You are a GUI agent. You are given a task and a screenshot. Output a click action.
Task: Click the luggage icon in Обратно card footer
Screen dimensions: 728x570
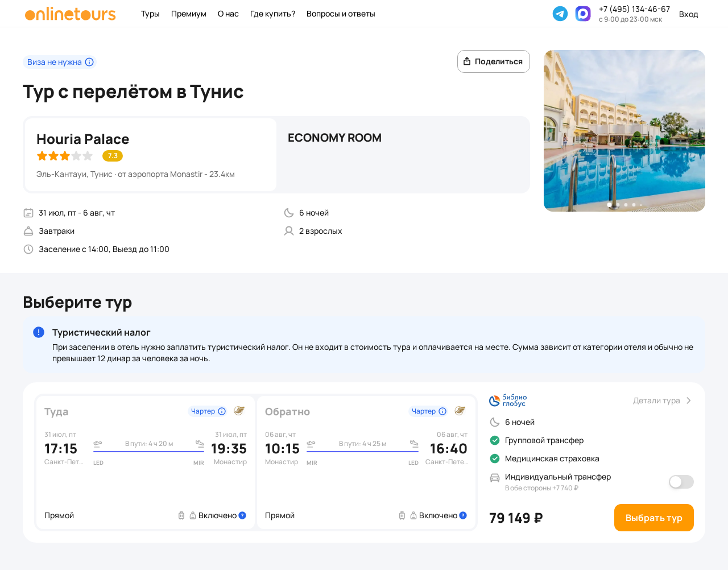tap(402, 515)
